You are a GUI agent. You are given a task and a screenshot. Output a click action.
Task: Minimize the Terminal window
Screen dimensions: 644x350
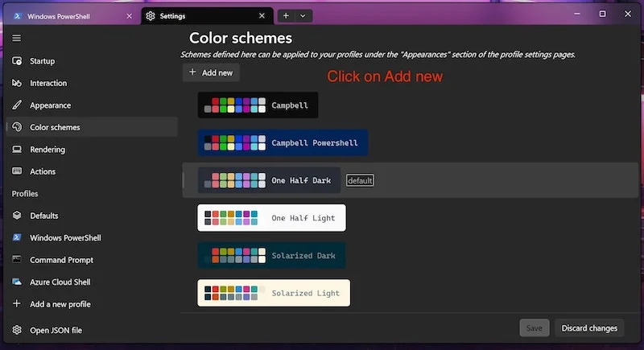577,14
